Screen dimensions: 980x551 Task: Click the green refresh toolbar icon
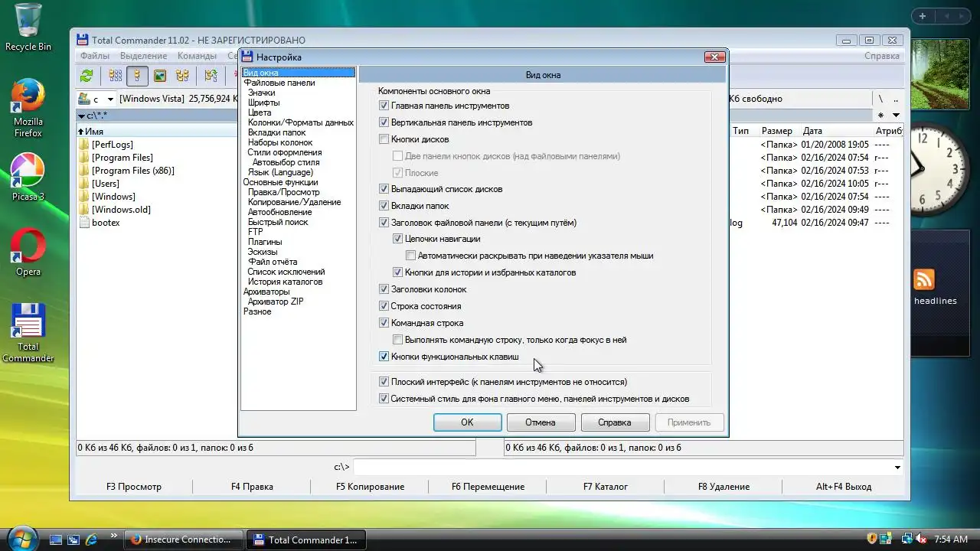click(x=87, y=76)
